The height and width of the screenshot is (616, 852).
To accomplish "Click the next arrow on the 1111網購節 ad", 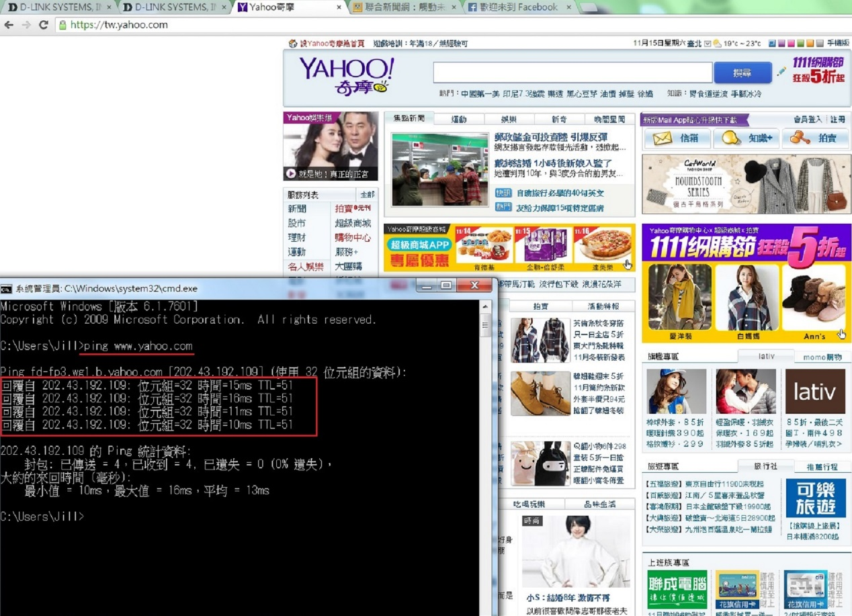I will pos(842,333).
